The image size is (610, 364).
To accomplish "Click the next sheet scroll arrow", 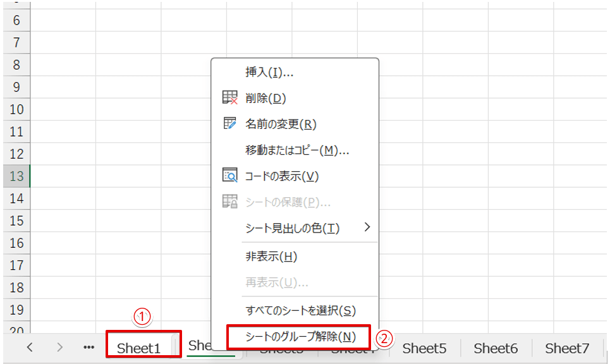I will [x=60, y=347].
